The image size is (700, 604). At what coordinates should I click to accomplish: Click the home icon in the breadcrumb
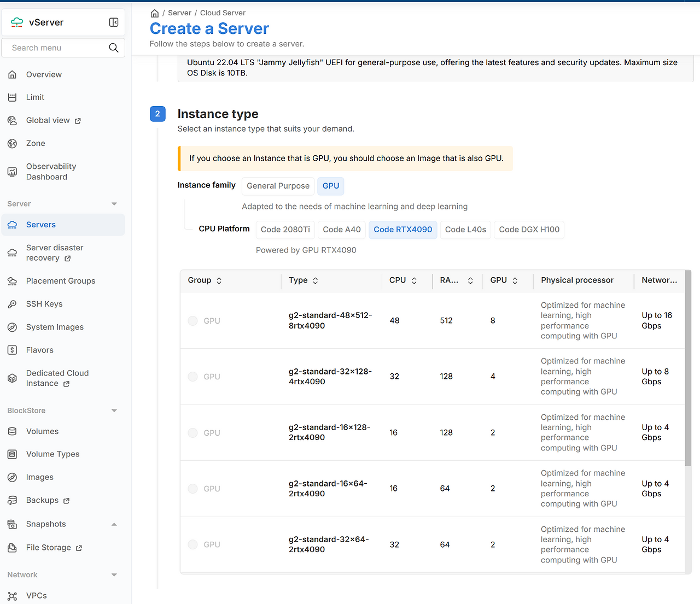coord(155,13)
